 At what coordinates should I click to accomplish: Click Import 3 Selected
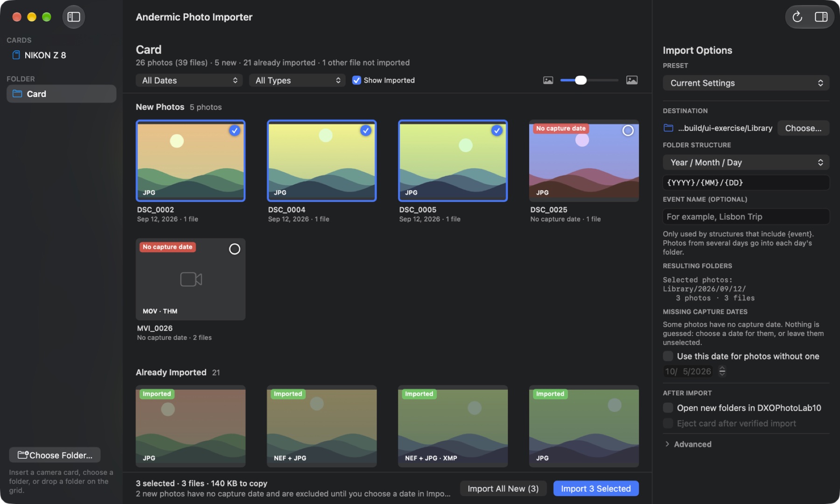(x=596, y=489)
